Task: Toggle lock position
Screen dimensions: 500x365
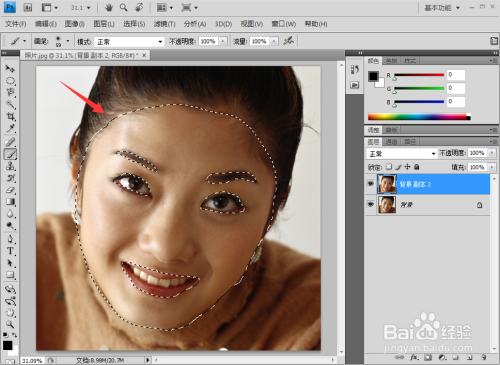Action: point(407,167)
